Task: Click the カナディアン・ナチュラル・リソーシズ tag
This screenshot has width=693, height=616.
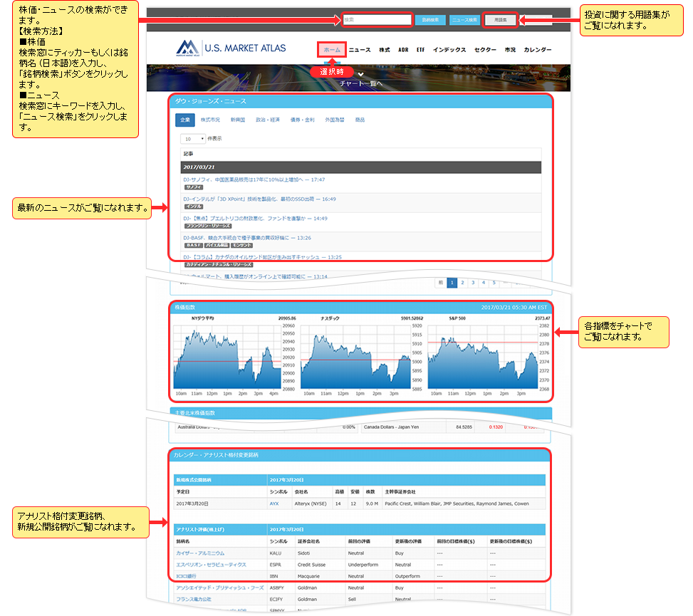Action: [219, 265]
